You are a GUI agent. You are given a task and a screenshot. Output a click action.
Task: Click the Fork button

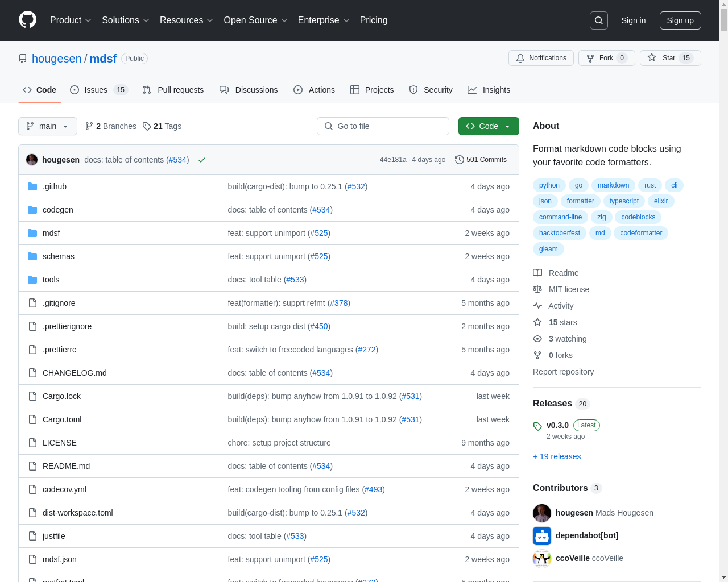[x=606, y=58]
